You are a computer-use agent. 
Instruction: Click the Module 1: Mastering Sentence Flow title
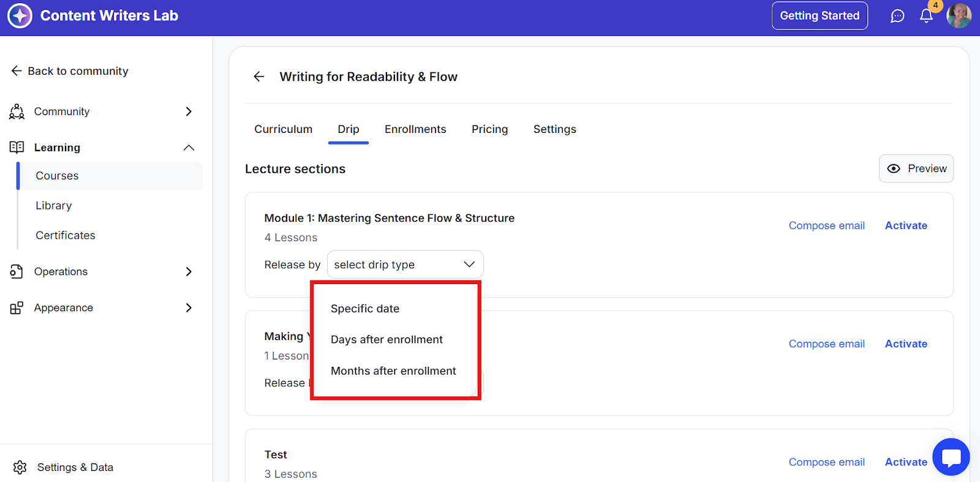click(390, 218)
